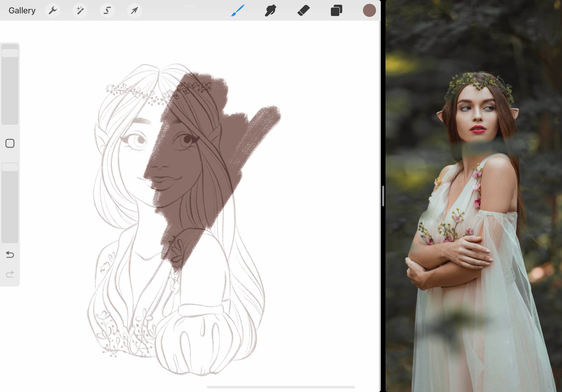Redo the last undone action
This screenshot has height=392, width=562.
click(10, 274)
